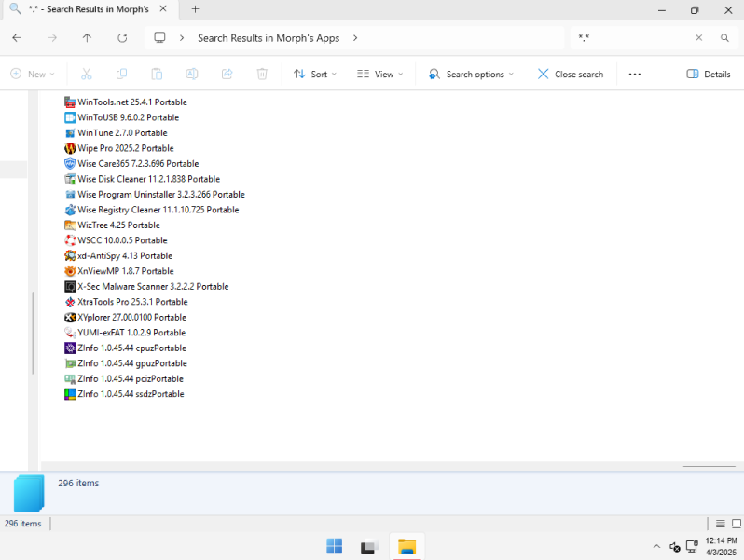Select the WizTree 4.25 Portable icon
The width and height of the screenshot is (744, 560).
70,225
